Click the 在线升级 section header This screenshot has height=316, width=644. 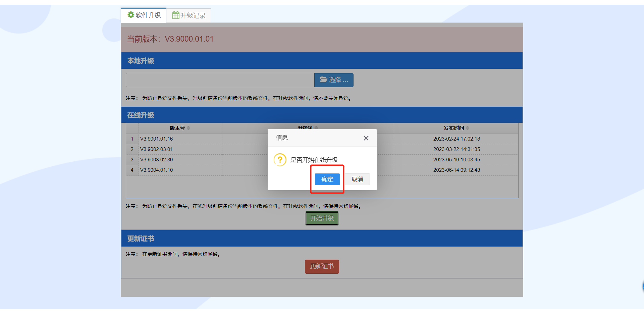(322, 115)
